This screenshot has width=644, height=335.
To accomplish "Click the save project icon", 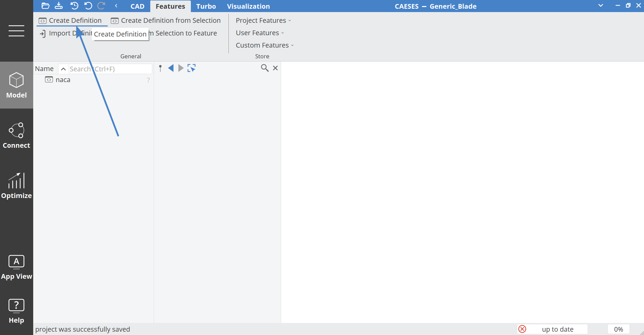I will point(59,6).
